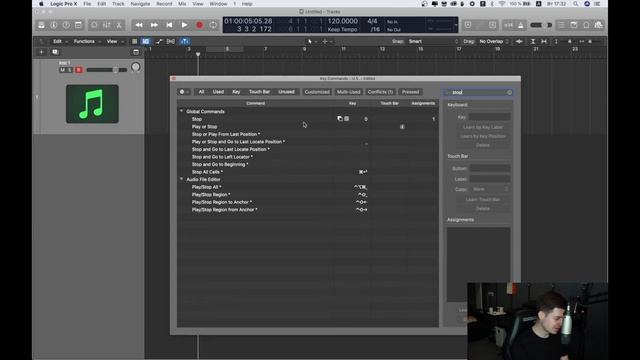
Task: Open the Drag No Overlap dropdown
Action: pos(494,42)
